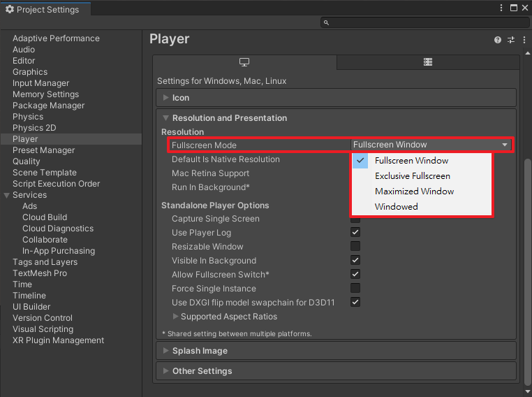Click the Mac Retina Support label
The image size is (532, 397).
pos(210,173)
